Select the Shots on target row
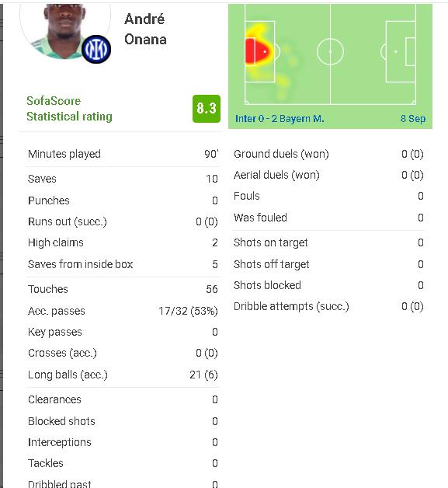 pyautogui.click(x=328, y=242)
